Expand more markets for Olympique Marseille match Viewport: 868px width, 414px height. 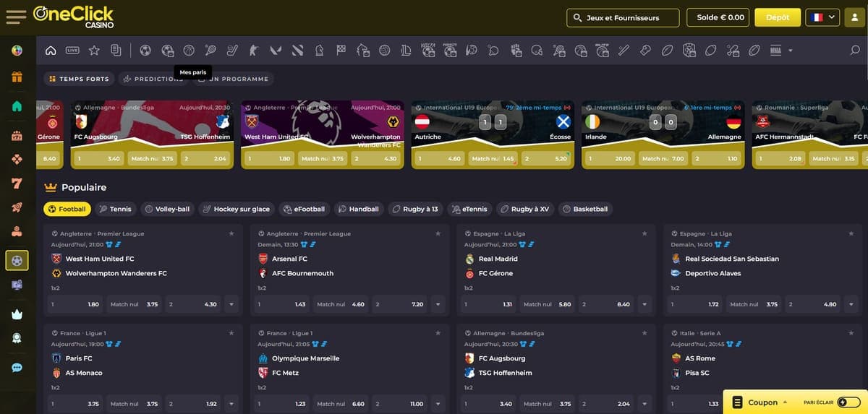tap(438, 404)
